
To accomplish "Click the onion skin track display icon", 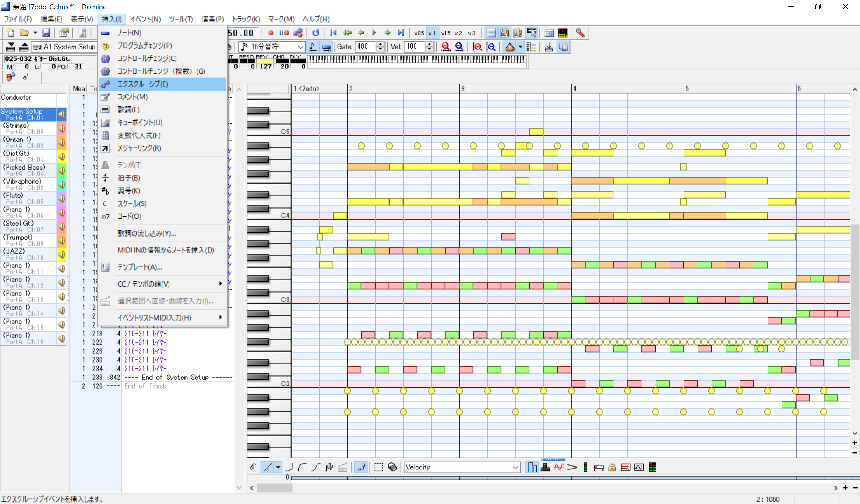I will tap(510, 47).
